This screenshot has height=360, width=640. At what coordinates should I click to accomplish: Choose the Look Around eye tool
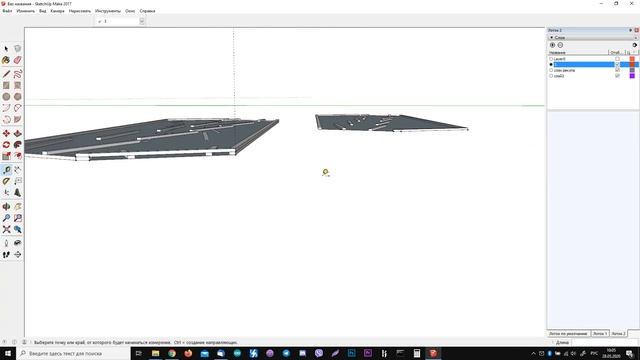pyautogui.click(x=18, y=243)
